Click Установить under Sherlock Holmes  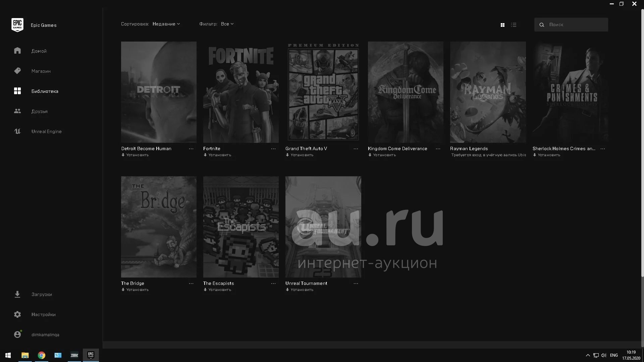click(546, 155)
